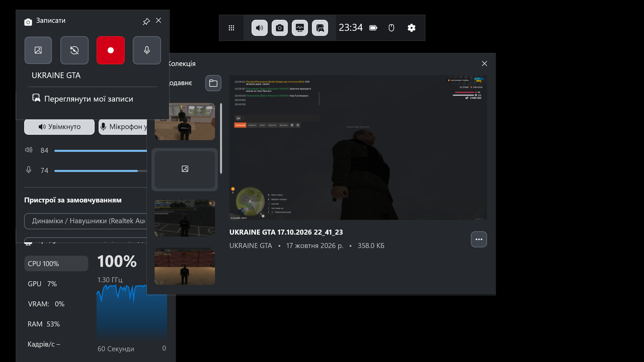Open captures folder in the Collection window

[213, 83]
